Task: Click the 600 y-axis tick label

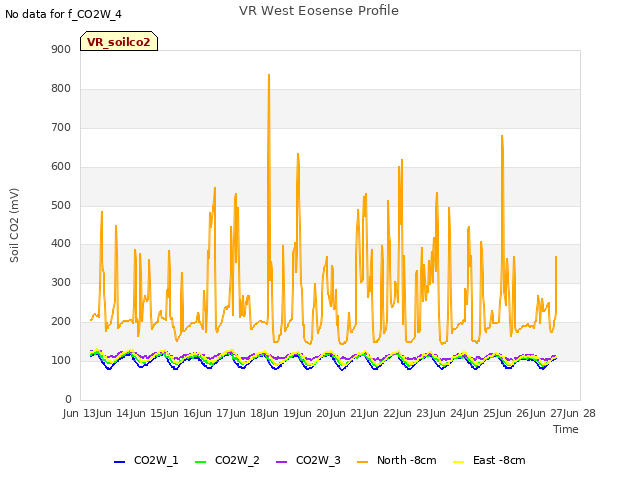Action: tap(61, 167)
